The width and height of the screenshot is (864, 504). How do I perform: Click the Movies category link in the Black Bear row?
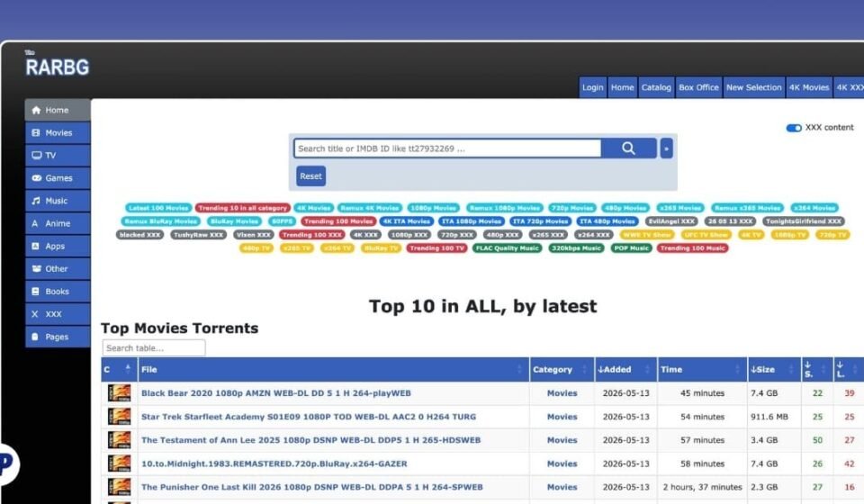tap(562, 393)
